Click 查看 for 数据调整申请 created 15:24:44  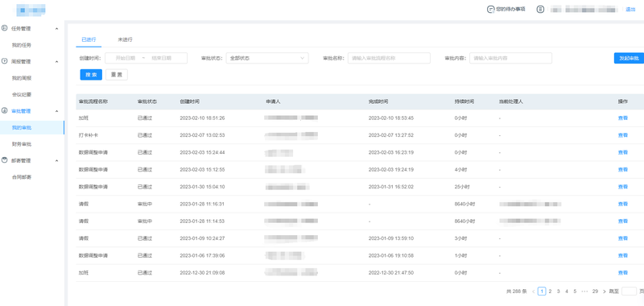622,152
